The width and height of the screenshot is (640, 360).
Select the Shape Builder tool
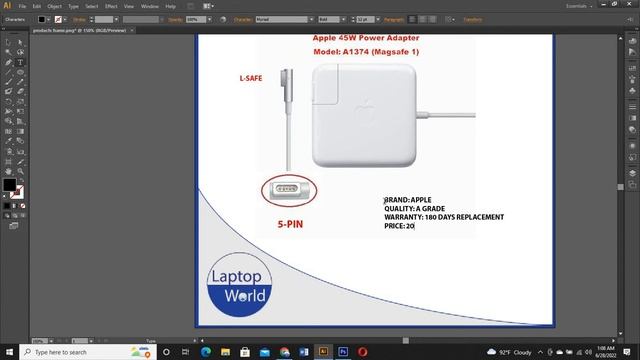[8, 121]
